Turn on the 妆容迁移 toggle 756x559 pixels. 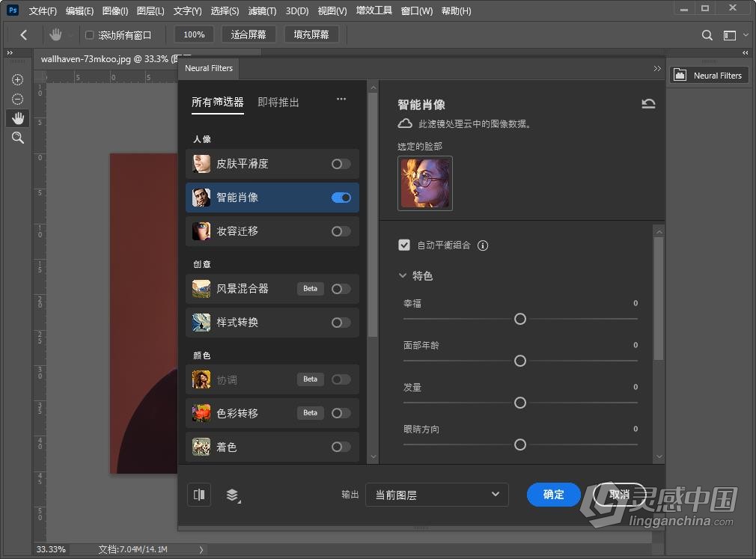341,231
